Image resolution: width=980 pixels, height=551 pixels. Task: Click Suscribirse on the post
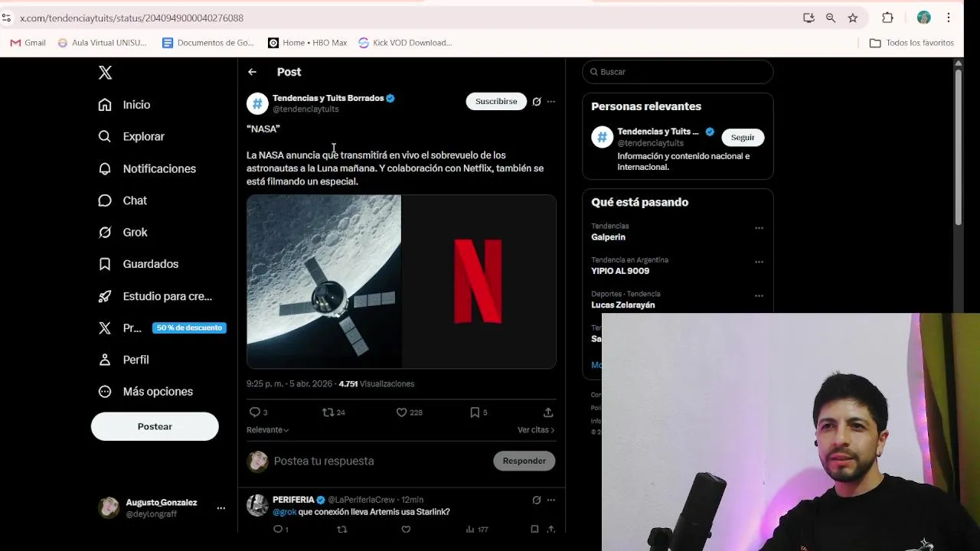496,101
